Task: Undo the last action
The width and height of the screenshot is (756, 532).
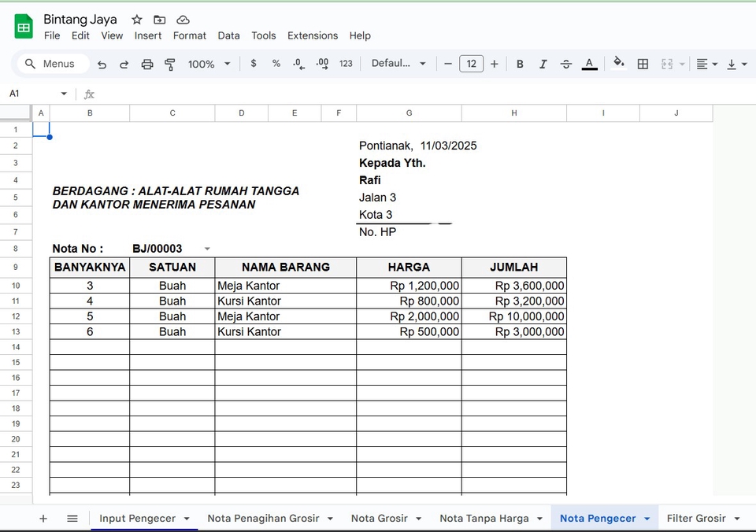Action: [102, 64]
